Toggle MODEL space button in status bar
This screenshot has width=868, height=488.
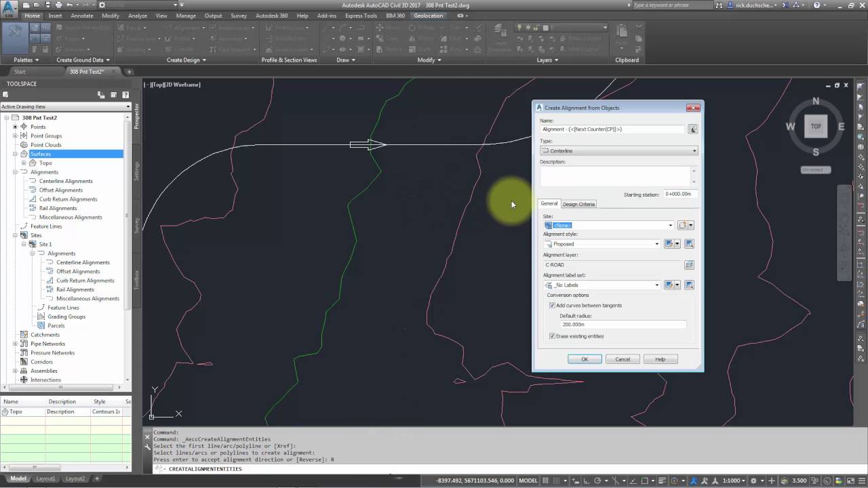pyautogui.click(x=528, y=481)
